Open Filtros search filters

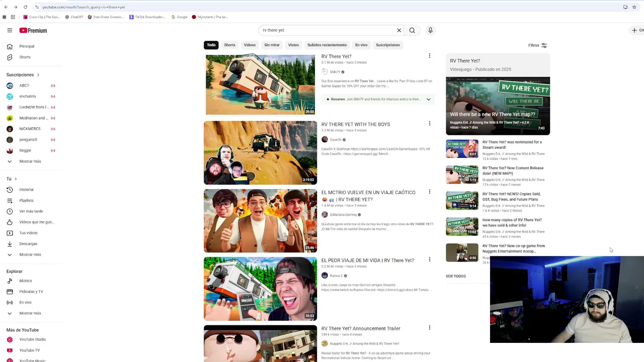[538, 45]
